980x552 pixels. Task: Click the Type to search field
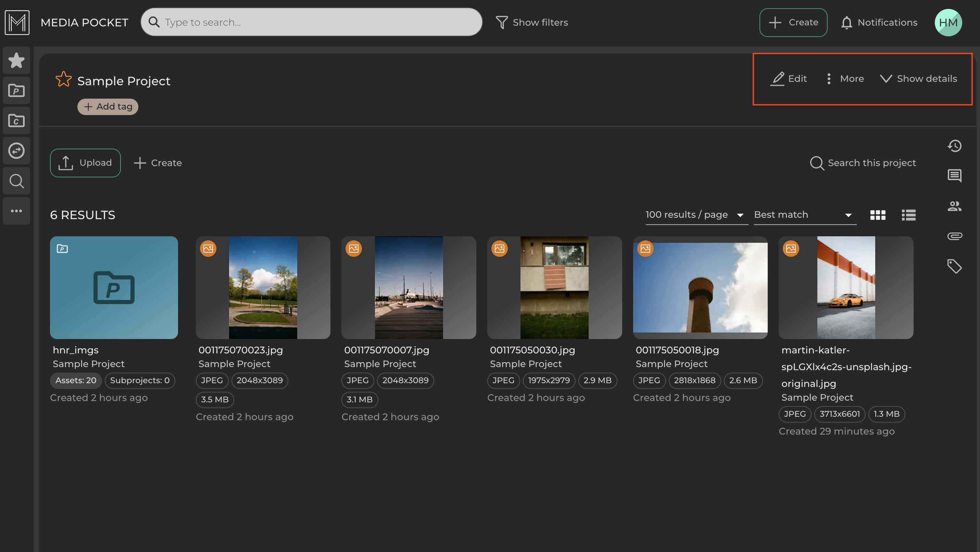click(x=312, y=22)
